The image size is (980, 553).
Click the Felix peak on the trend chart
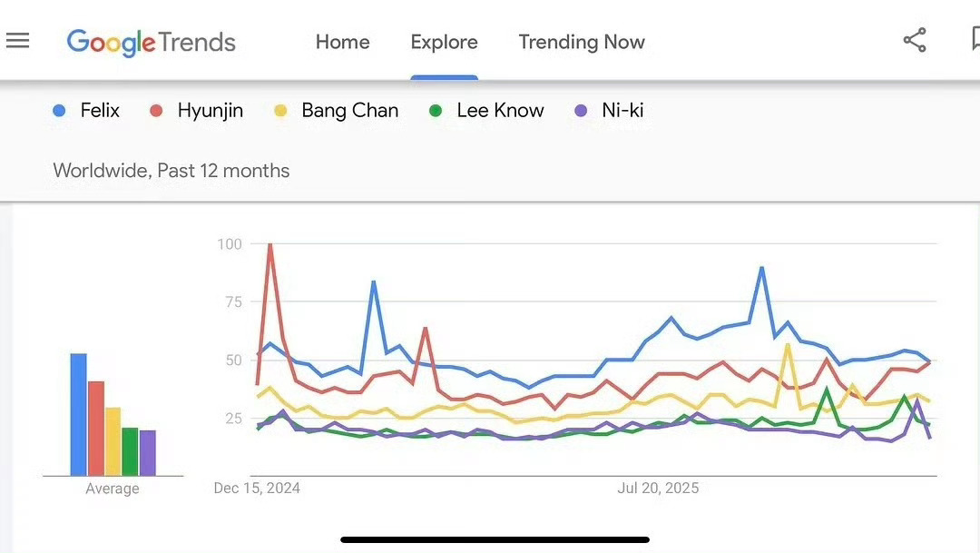[759, 267]
